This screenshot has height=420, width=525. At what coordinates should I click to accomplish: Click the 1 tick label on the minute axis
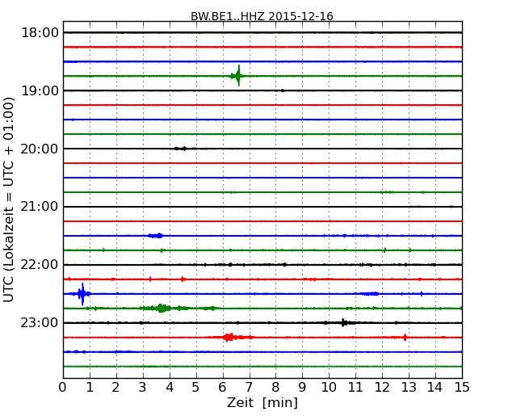click(x=90, y=388)
